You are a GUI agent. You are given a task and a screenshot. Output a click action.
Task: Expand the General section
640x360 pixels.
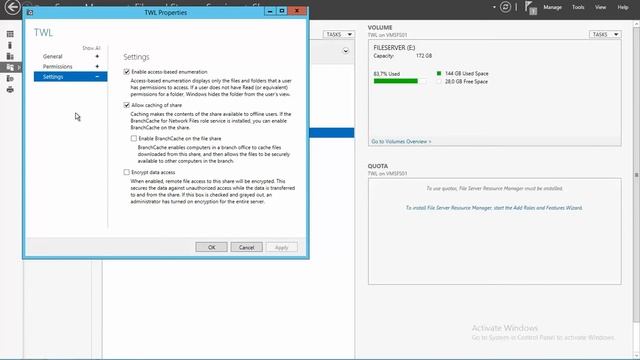[97, 56]
